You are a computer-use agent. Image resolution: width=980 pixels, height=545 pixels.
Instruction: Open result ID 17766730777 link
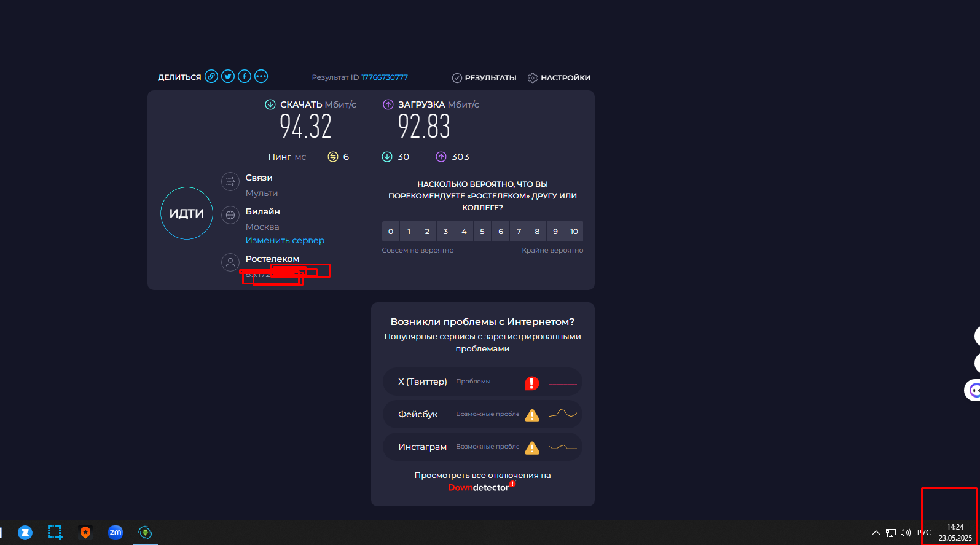click(385, 77)
